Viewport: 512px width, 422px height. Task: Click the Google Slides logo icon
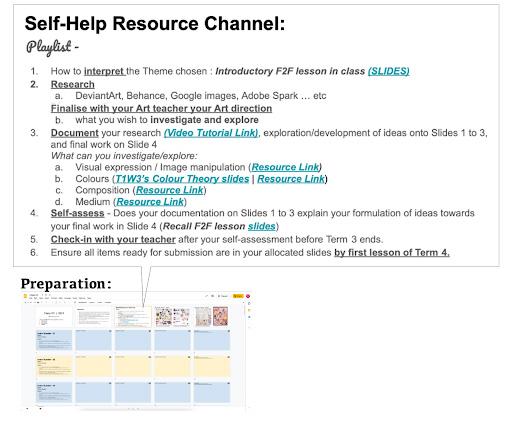click(x=26, y=296)
